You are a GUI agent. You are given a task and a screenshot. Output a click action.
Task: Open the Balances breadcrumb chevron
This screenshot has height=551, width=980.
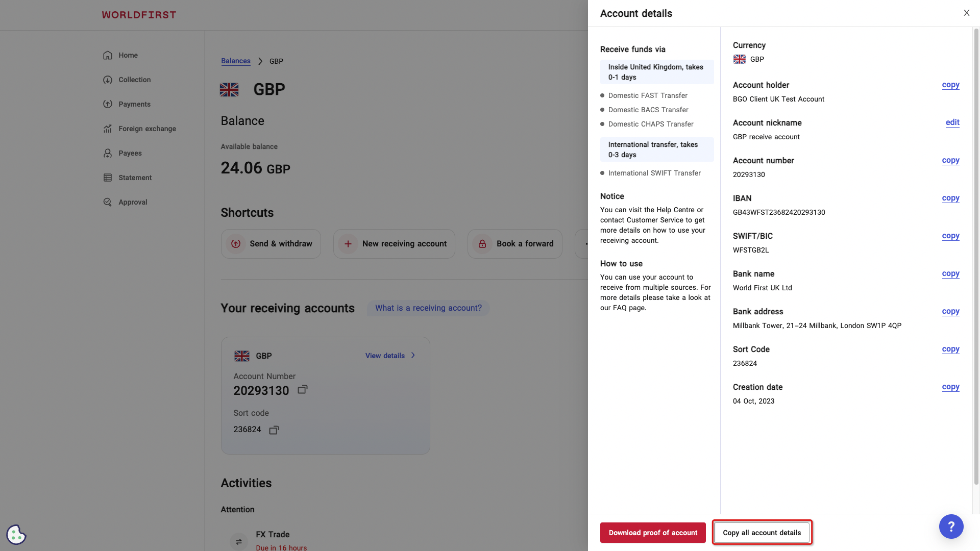coord(260,61)
